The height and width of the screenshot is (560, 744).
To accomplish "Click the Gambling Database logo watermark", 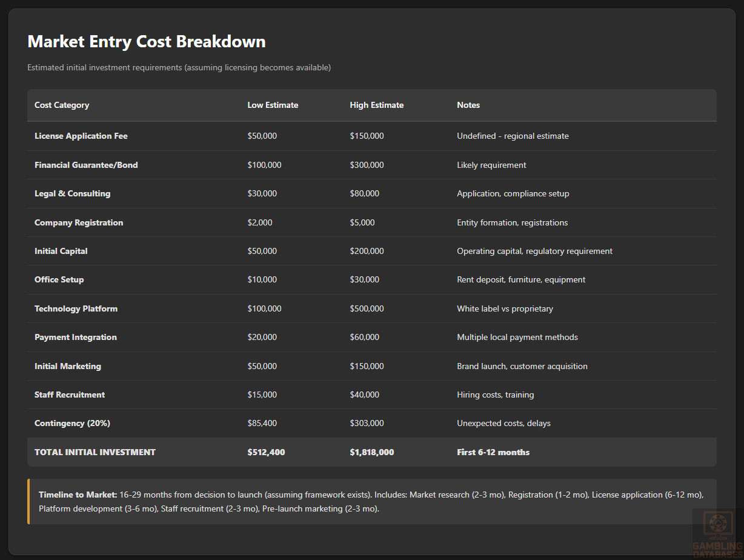I will pos(717,533).
